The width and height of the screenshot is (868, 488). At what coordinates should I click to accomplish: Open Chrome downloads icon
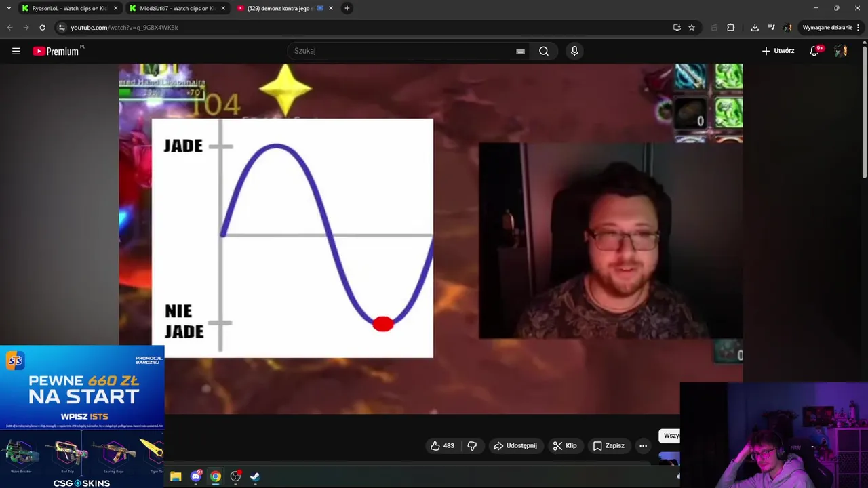(755, 28)
